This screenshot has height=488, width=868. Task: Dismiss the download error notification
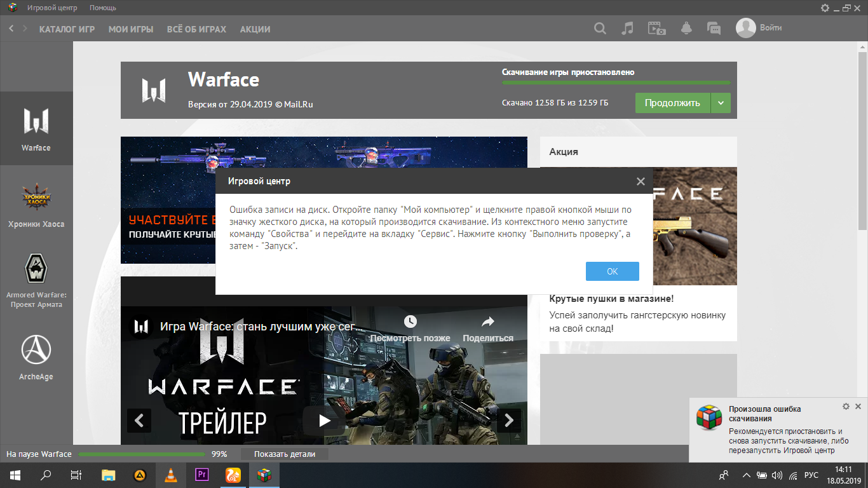(858, 406)
